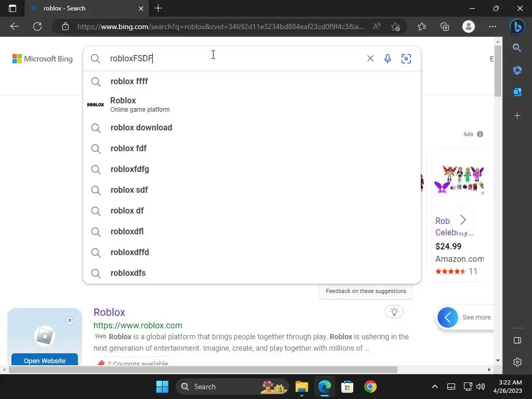This screenshot has height=399, width=532.
Task: Add sidebar app with plus icon
Action: (517, 116)
